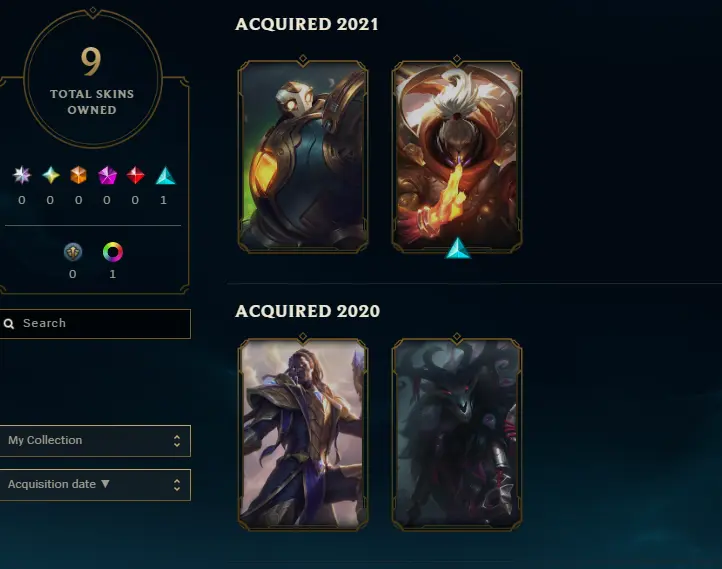
Task: Select the cyan triangle rarity gem filter
Action: pos(165,175)
